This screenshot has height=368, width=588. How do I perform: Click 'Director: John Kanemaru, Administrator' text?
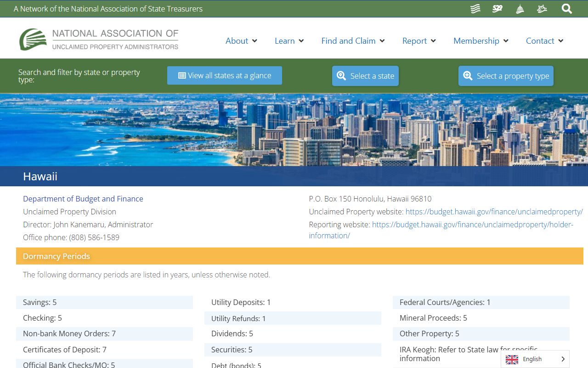pyautogui.click(x=88, y=224)
